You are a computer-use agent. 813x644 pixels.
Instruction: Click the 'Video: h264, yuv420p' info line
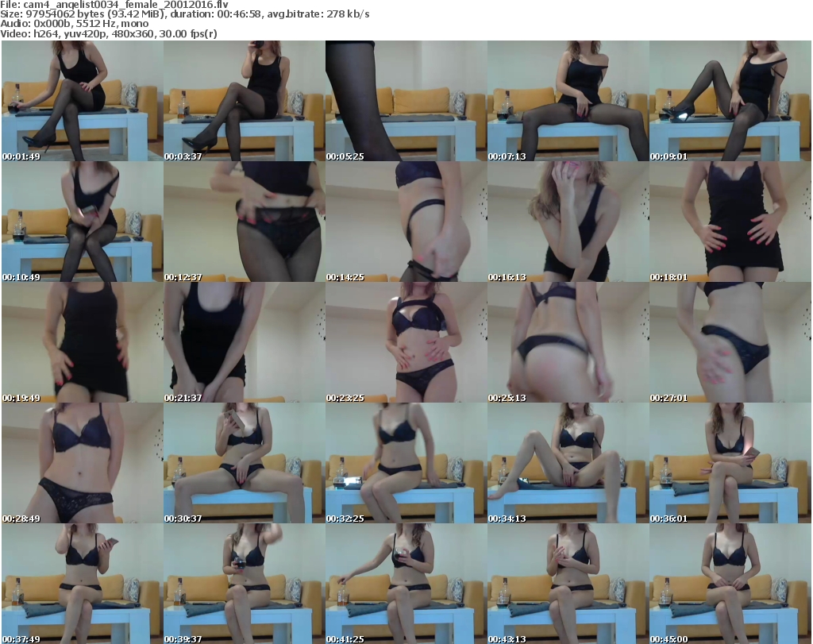point(108,33)
